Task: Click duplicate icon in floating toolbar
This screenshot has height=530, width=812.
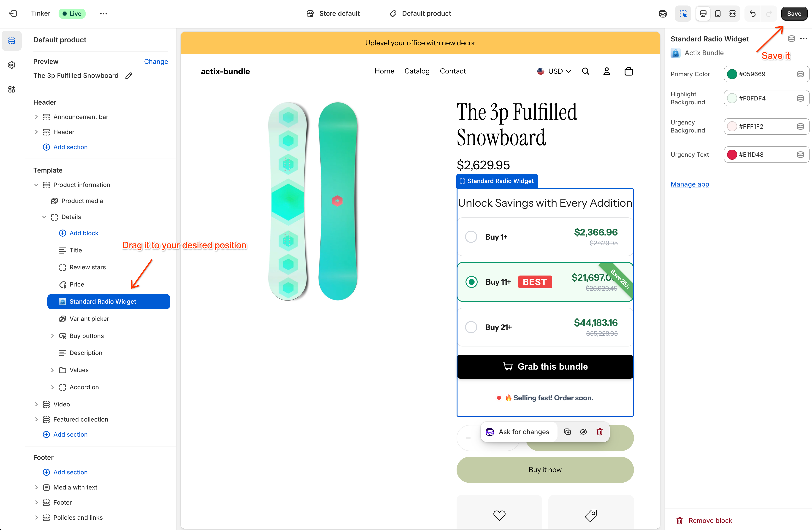Action: point(567,432)
